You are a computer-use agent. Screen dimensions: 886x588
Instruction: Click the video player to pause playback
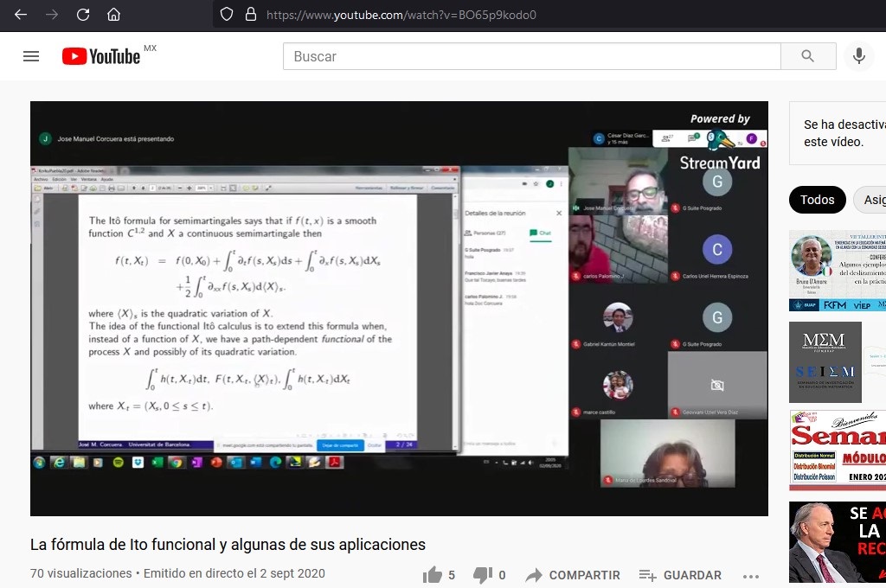[x=399, y=309]
